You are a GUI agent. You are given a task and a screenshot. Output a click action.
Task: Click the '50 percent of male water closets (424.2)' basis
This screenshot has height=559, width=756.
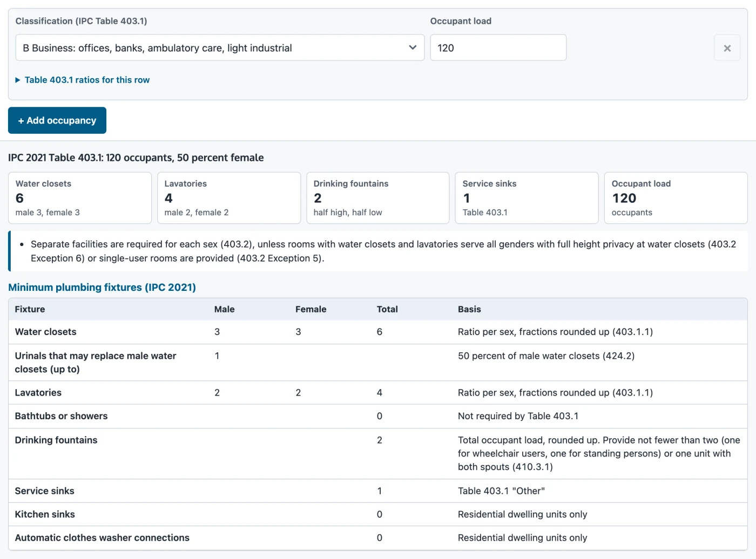[546, 356]
